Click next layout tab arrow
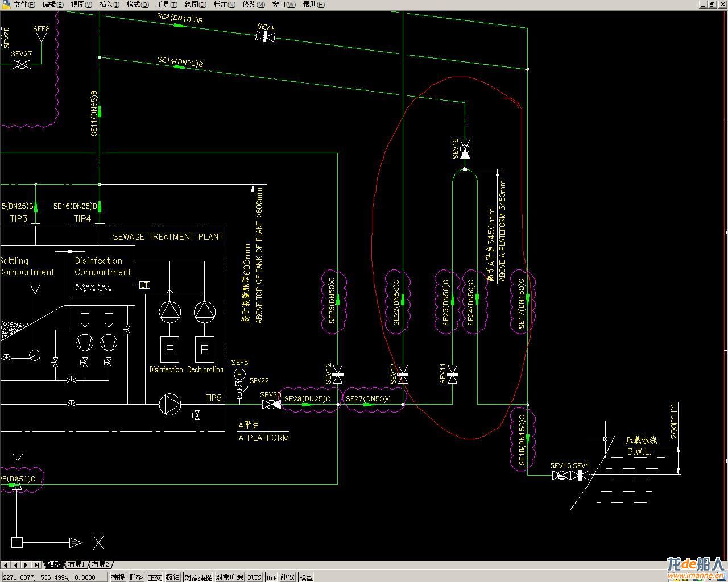728x582 pixels. tap(26, 564)
